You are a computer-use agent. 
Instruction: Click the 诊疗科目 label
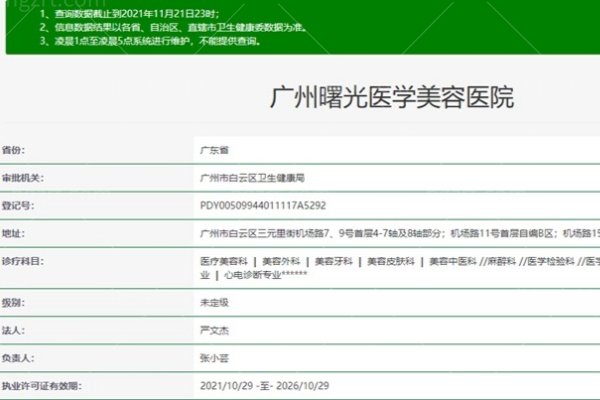click(23, 261)
